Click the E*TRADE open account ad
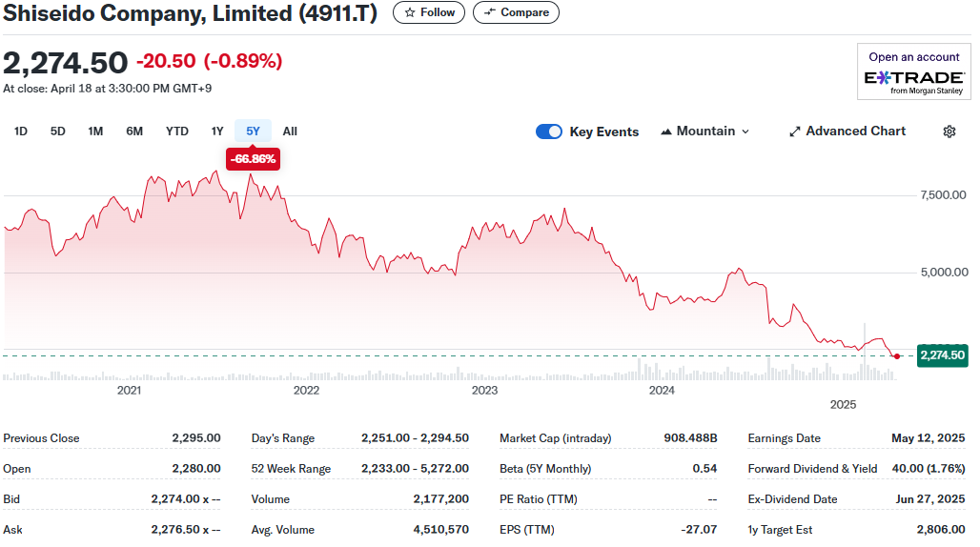 tap(914, 71)
